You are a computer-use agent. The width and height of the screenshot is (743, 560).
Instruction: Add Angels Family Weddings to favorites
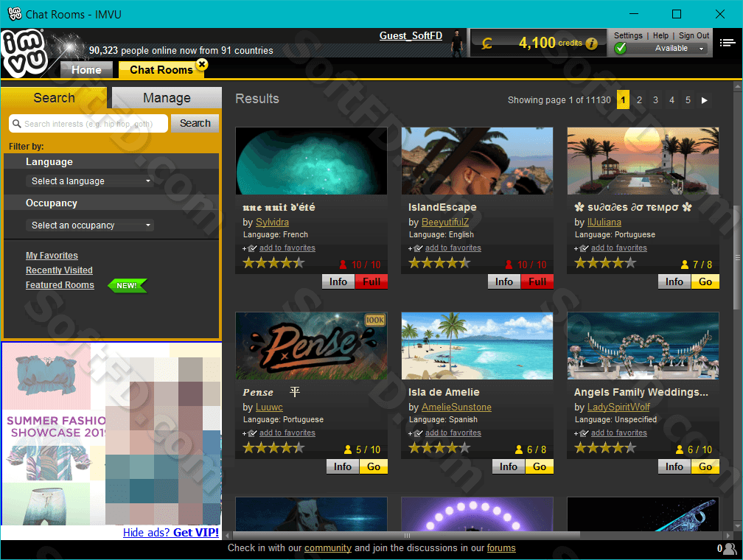pyautogui.click(x=619, y=433)
